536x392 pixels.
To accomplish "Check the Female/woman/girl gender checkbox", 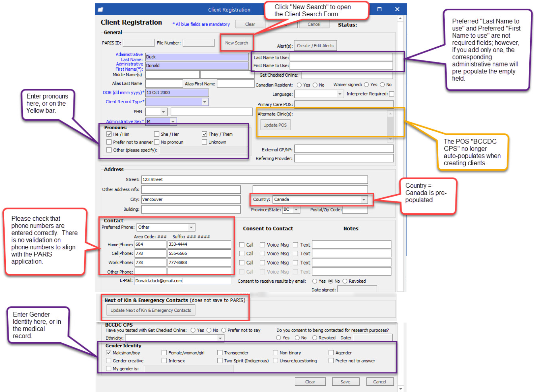I will pos(164,353).
